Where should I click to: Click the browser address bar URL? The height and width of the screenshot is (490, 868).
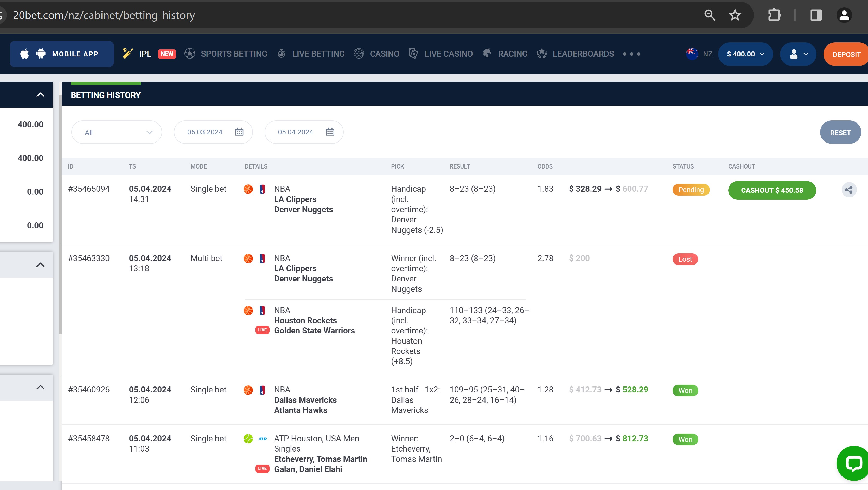(x=104, y=15)
